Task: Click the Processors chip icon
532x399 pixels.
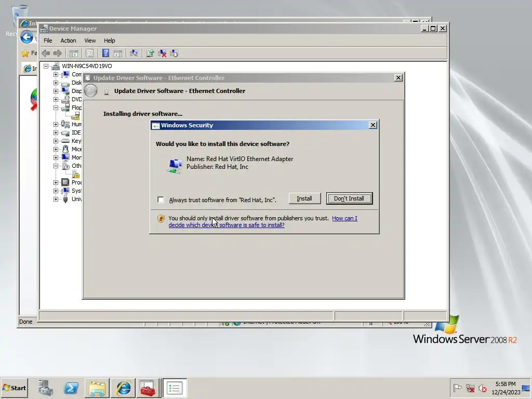Action: coord(65,182)
